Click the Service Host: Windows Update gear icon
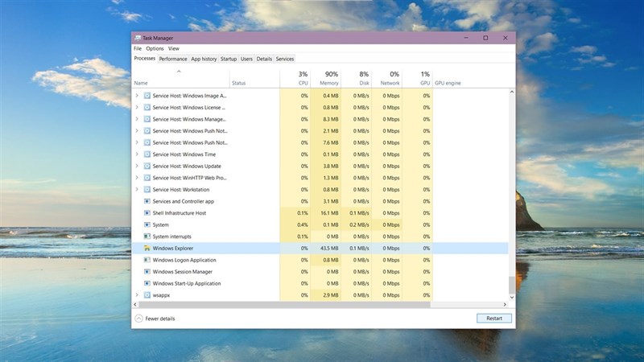The width and height of the screenshot is (644, 362). pyautogui.click(x=147, y=167)
